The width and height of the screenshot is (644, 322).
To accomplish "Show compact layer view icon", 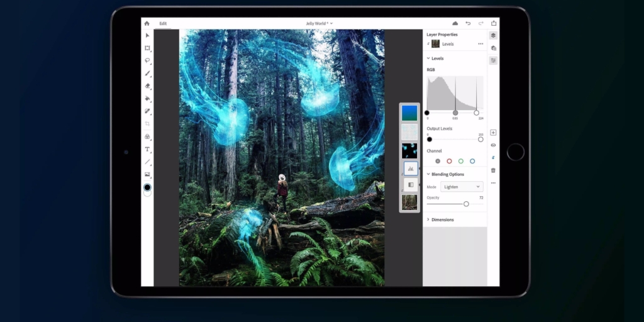I will [x=493, y=35].
